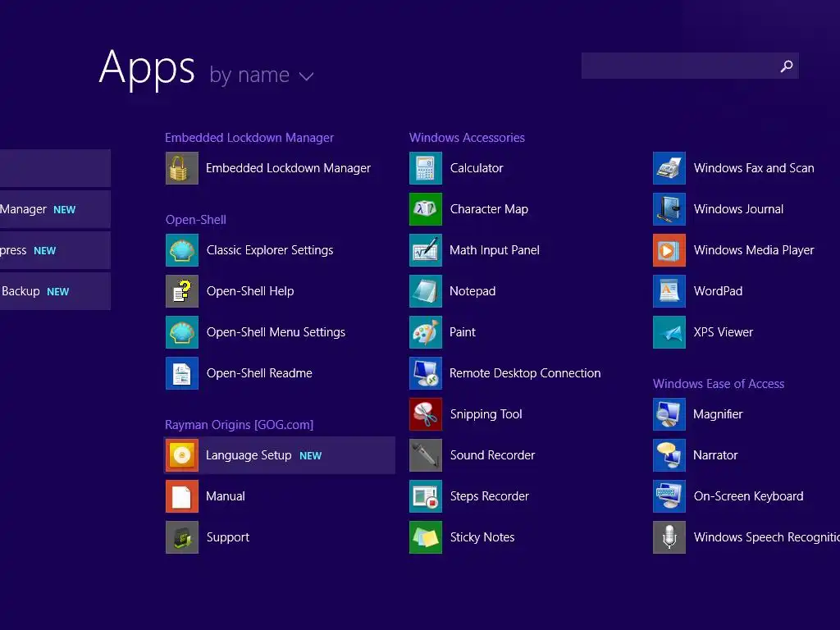Click the 'On-Screen Keyboard' label
The image size is (840, 630).
pyautogui.click(x=748, y=496)
